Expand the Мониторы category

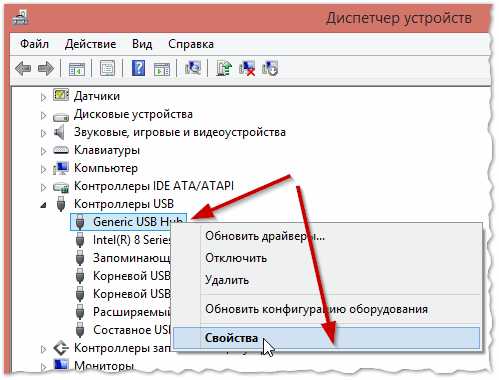coord(43,367)
